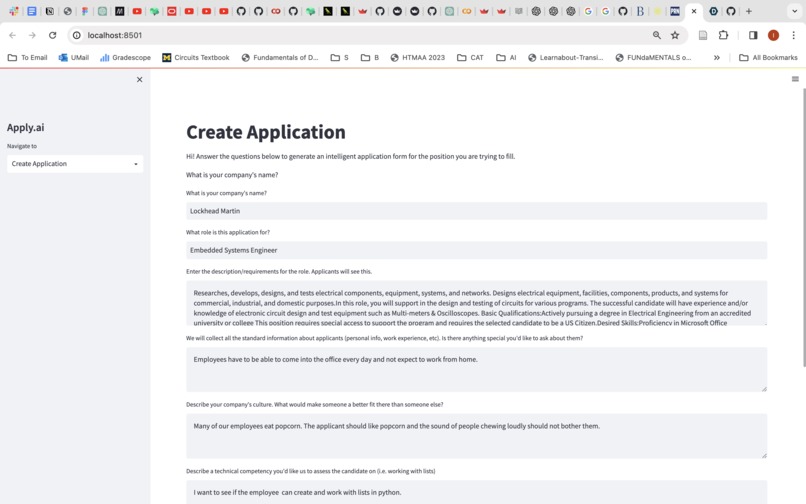The width and height of the screenshot is (806, 504).
Task: Click the special questions text area
Action: (x=477, y=369)
